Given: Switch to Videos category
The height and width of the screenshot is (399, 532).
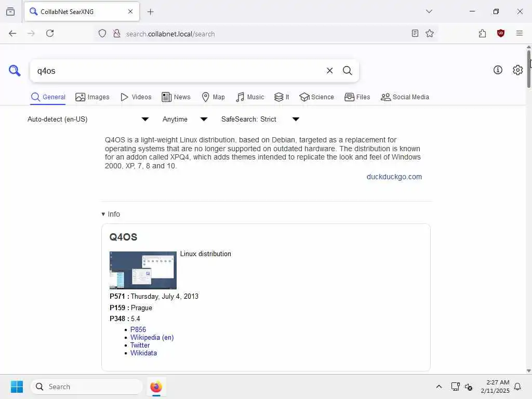Looking at the screenshot, I should pos(136,97).
